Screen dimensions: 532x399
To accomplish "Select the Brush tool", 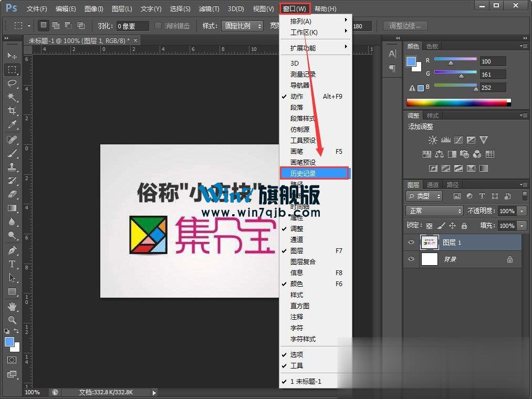I will [x=12, y=153].
